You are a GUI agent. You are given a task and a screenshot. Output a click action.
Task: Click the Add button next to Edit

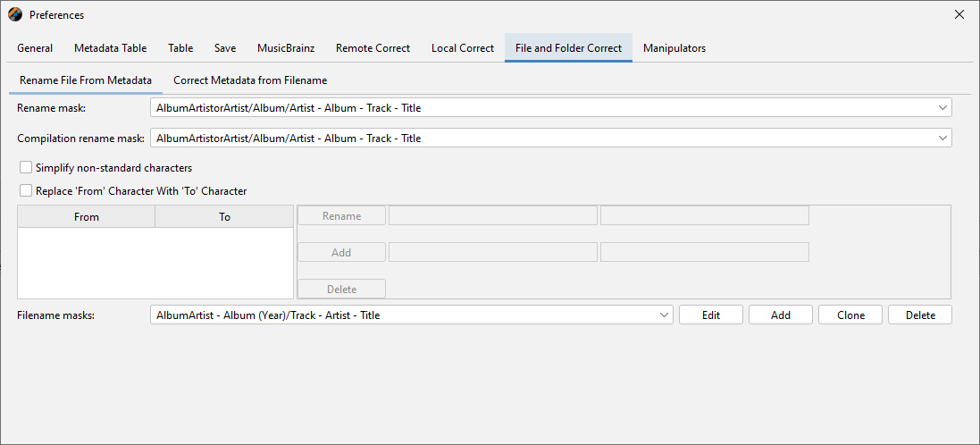point(780,315)
